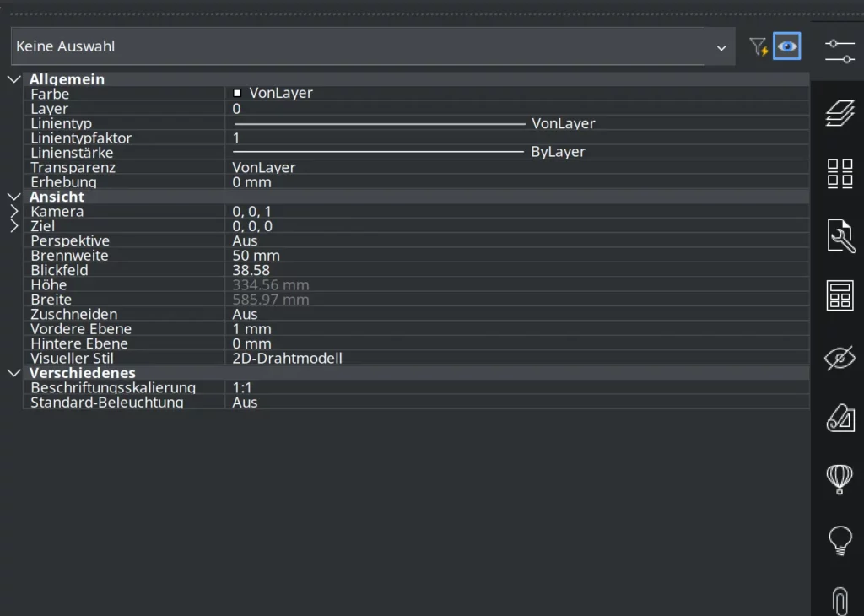Select the Layer value 0 field
The image size is (864, 616).
(x=517, y=109)
